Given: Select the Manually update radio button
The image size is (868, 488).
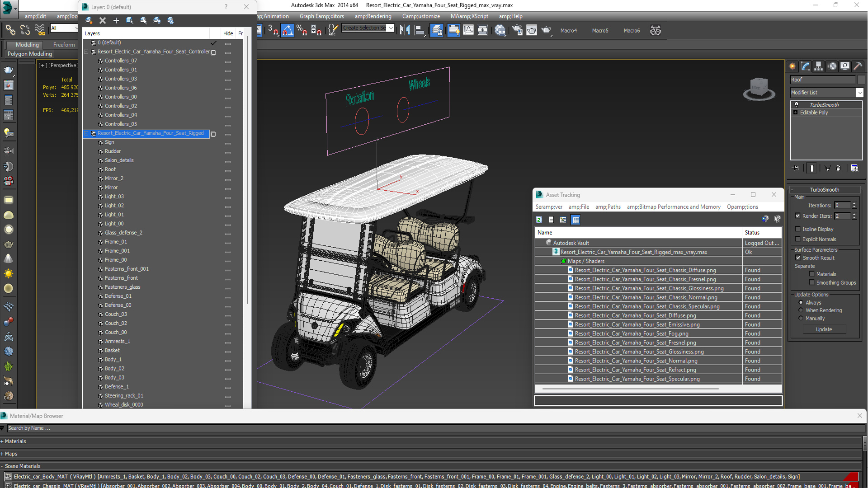Looking at the screenshot, I should click(801, 318).
